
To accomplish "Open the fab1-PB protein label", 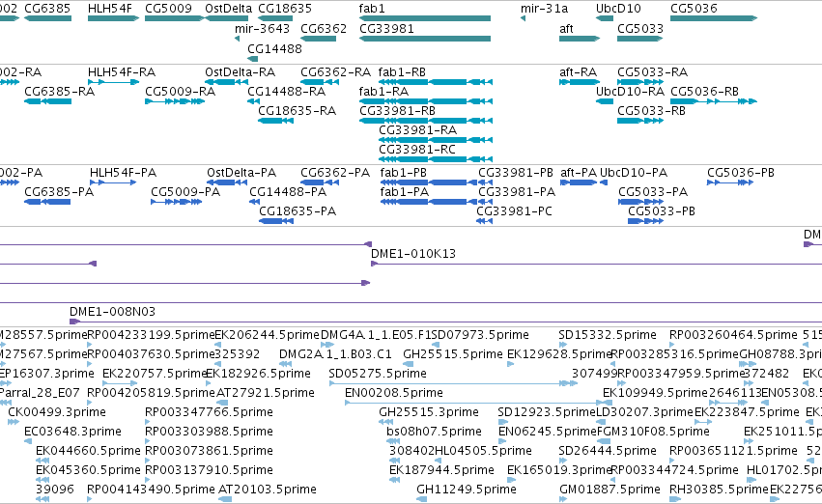I will tap(403, 173).
